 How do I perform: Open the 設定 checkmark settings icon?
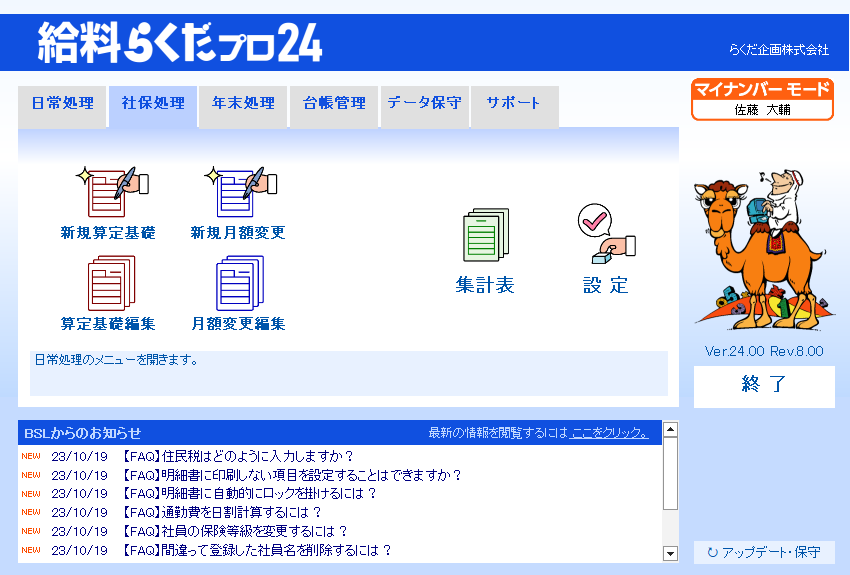607,234
